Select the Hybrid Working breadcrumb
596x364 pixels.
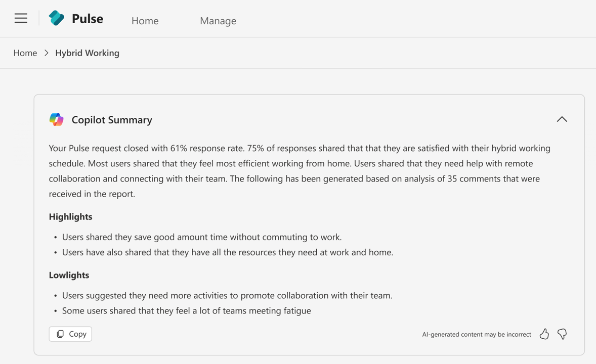pos(87,53)
